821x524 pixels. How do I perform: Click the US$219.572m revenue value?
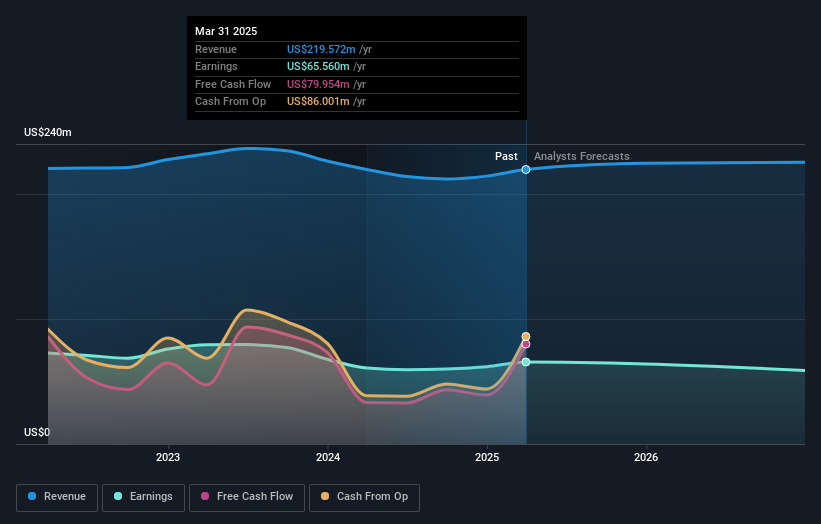click(x=321, y=49)
